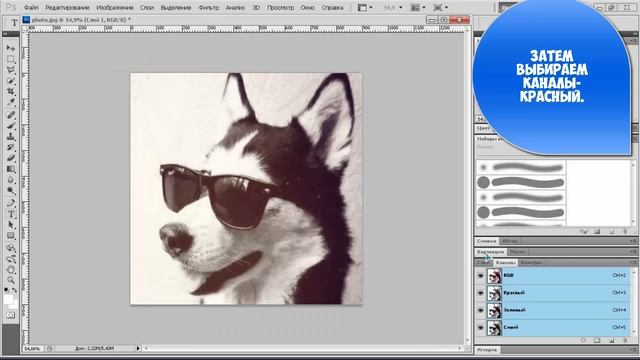
Task: Click the Зеленый channel thumbnail
Action: 494,310
